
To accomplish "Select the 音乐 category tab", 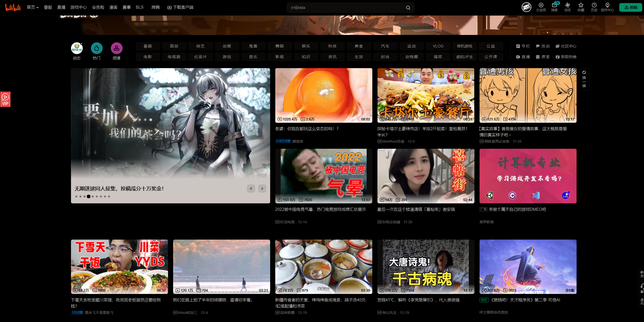I will click(253, 57).
